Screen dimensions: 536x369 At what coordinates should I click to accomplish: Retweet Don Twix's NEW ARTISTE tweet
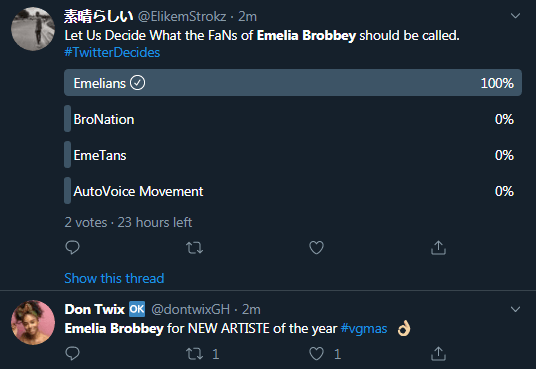195,354
